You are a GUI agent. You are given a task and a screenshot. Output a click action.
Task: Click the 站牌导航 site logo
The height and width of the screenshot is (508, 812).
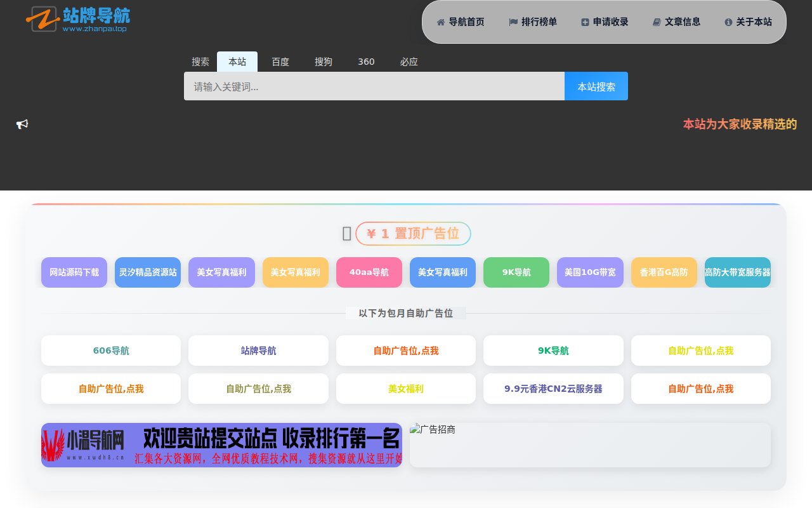pyautogui.click(x=77, y=19)
